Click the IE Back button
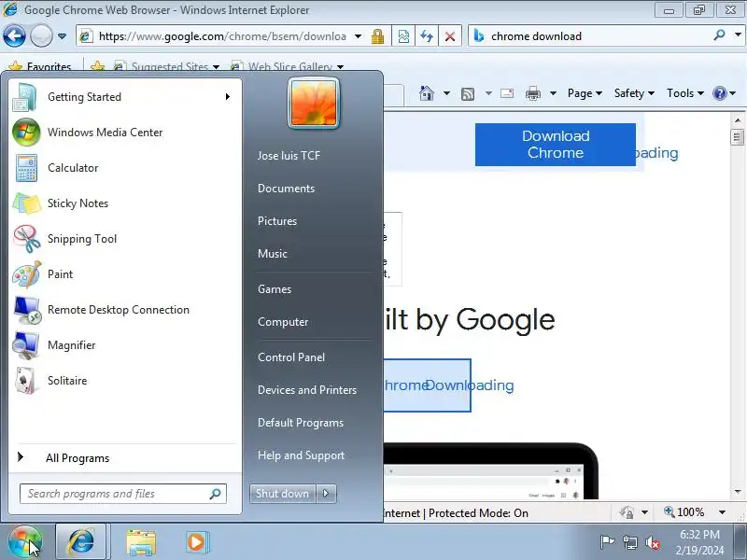 point(14,35)
